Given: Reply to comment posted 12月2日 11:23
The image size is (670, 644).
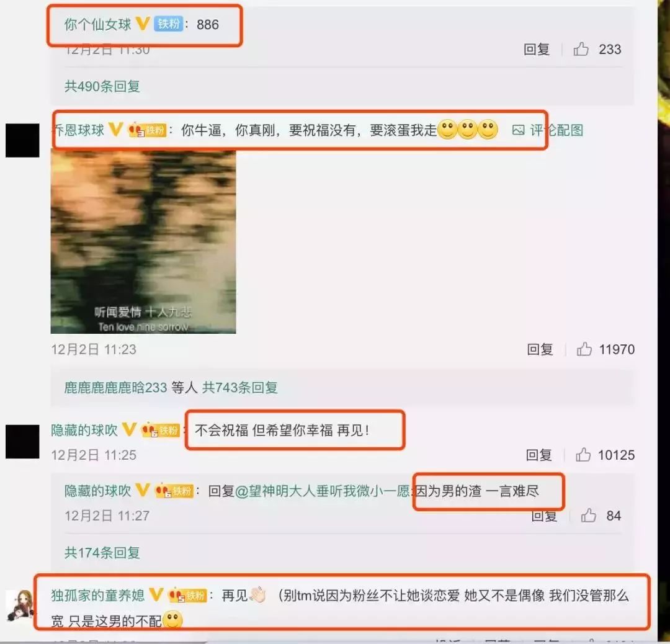Looking at the screenshot, I should pyautogui.click(x=540, y=349).
